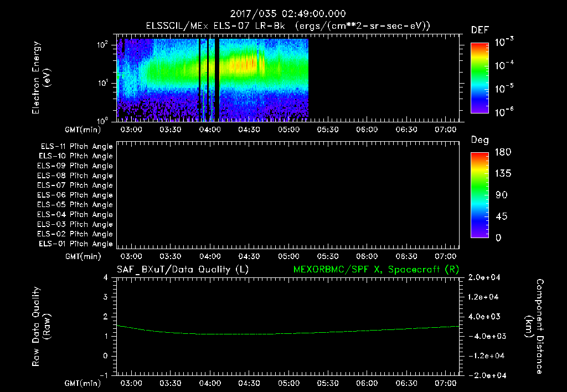Click the DEF color bar
The height and width of the screenshot is (392, 567).
coord(480,78)
